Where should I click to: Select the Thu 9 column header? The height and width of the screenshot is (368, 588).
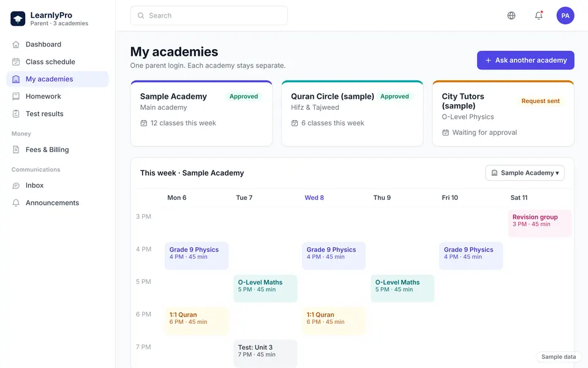382,197
